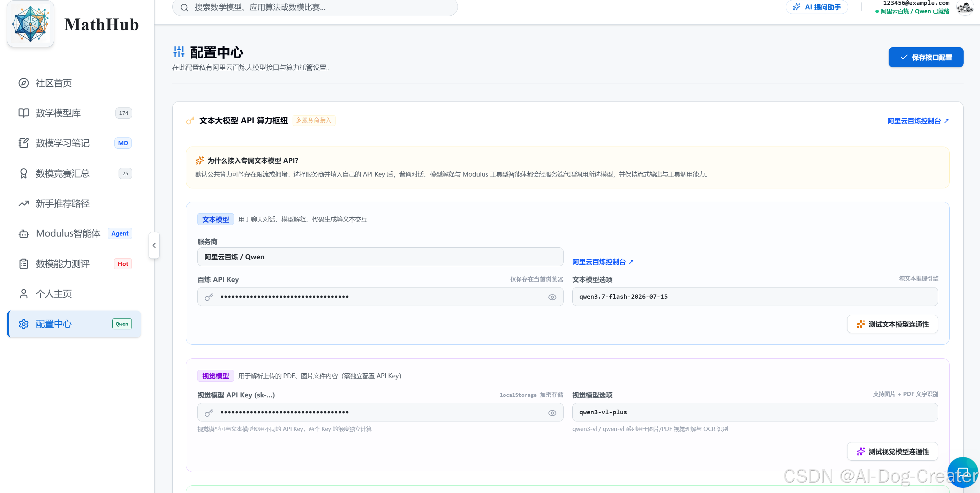980x493 pixels.
Task: Click the notepad icon beside 数模学习笔记
Action: (x=24, y=143)
